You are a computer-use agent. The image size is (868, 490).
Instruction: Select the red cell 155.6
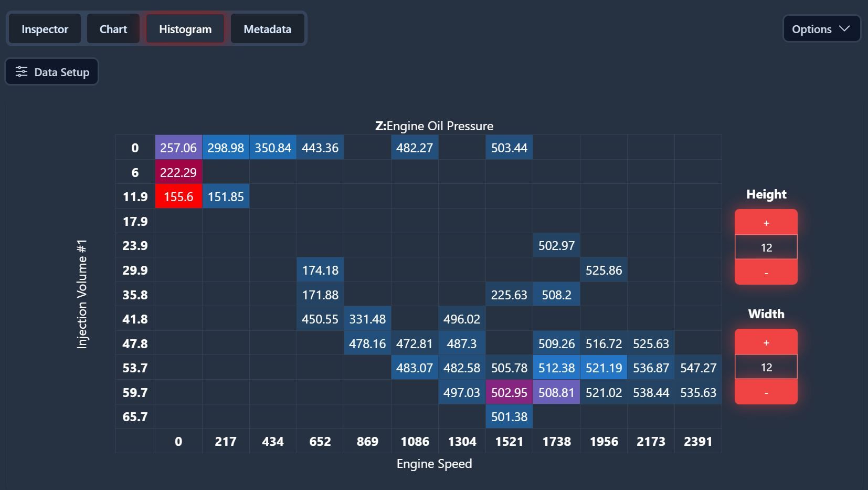point(178,196)
